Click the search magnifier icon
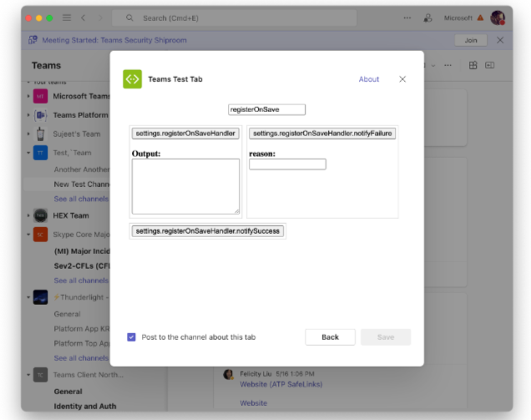This screenshot has width=531, height=420. [x=129, y=18]
